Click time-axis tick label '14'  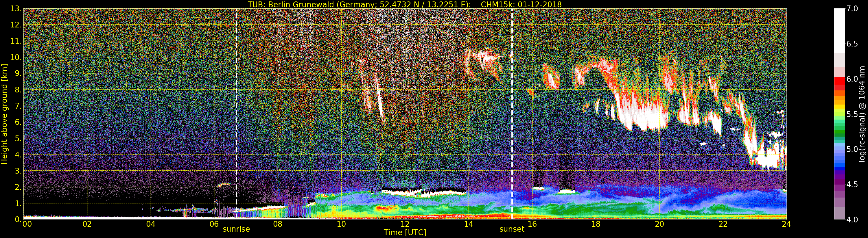coord(468,224)
